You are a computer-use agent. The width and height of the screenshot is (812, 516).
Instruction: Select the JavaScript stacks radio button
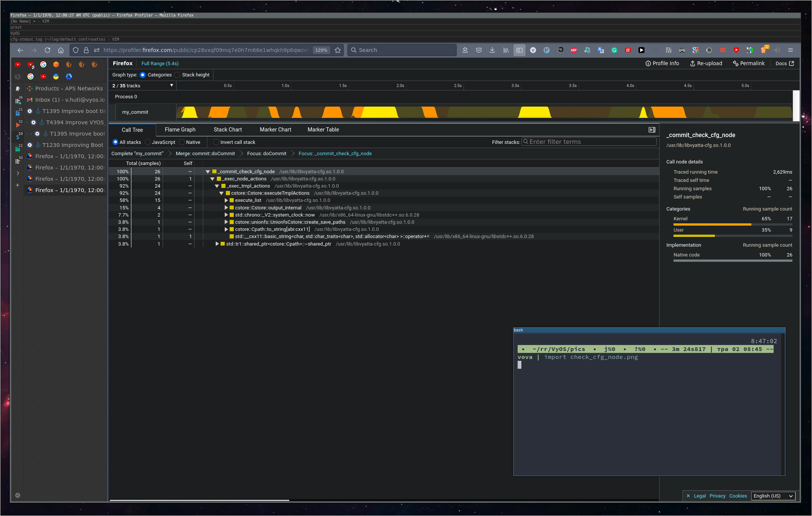pyautogui.click(x=148, y=142)
